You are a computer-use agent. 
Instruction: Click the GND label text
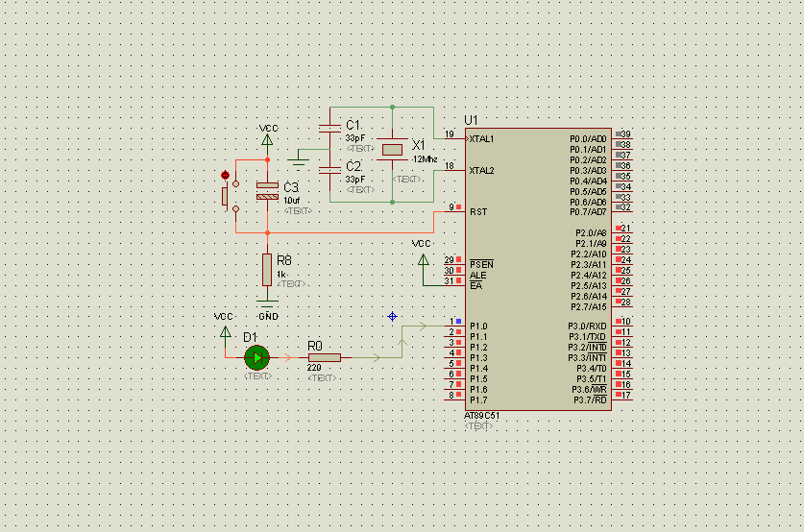tap(268, 317)
